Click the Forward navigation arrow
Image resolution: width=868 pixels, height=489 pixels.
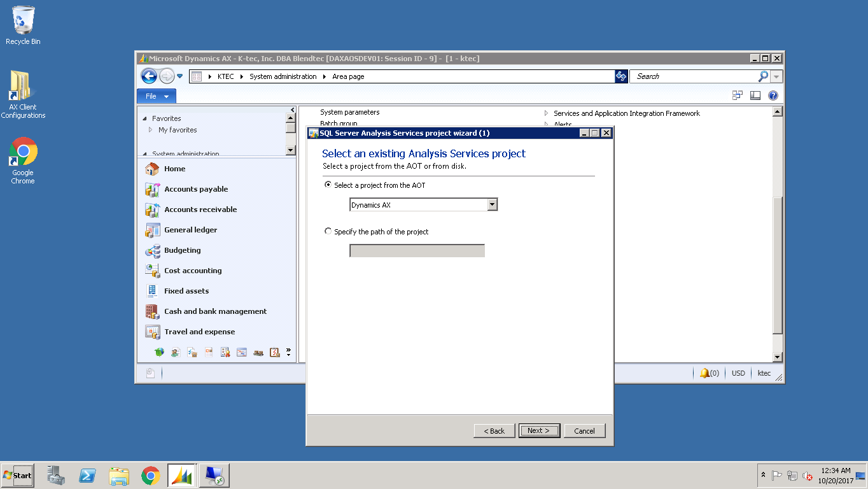[x=167, y=76]
